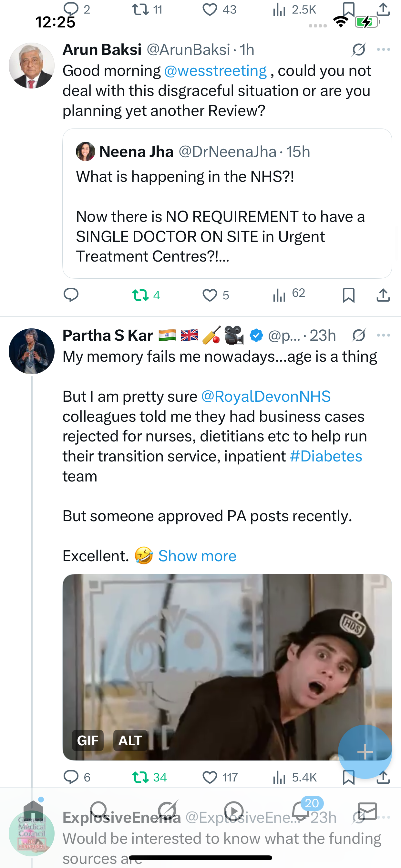Tap the compose new post button
Image resolution: width=401 pixels, height=868 pixels.
pyautogui.click(x=365, y=752)
